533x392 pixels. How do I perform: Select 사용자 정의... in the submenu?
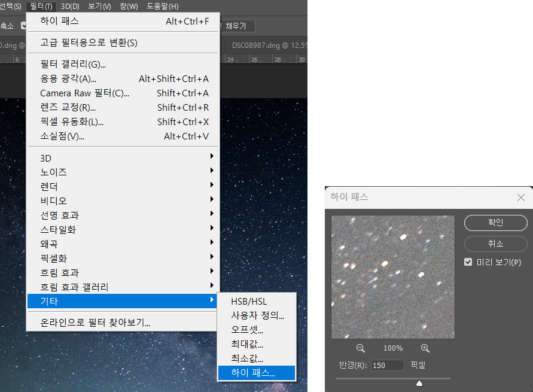pos(257,315)
